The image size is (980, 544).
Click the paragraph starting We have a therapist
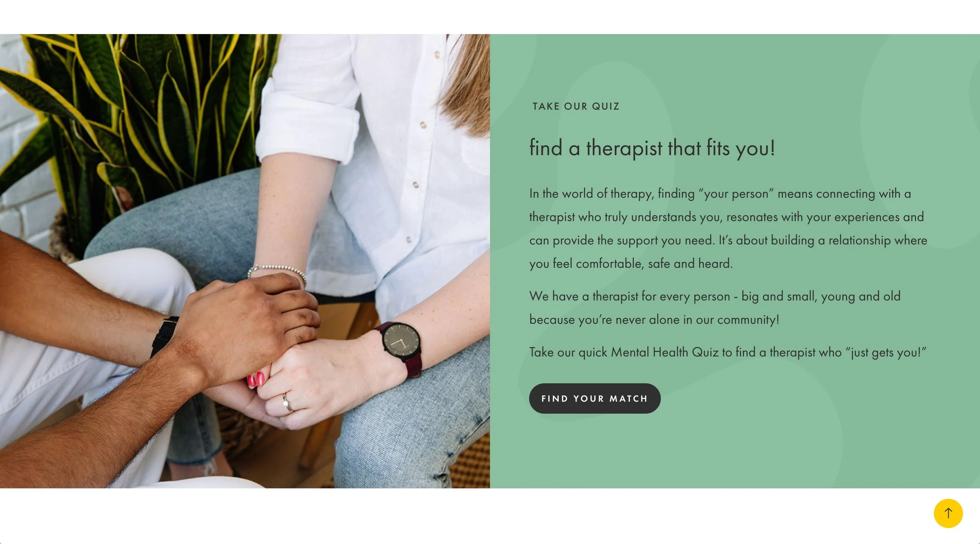coord(715,308)
